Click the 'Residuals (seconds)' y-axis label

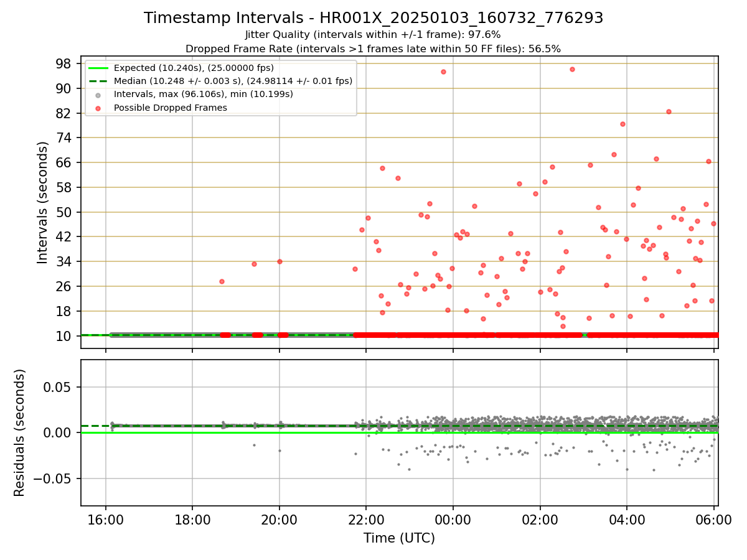coord(20,432)
